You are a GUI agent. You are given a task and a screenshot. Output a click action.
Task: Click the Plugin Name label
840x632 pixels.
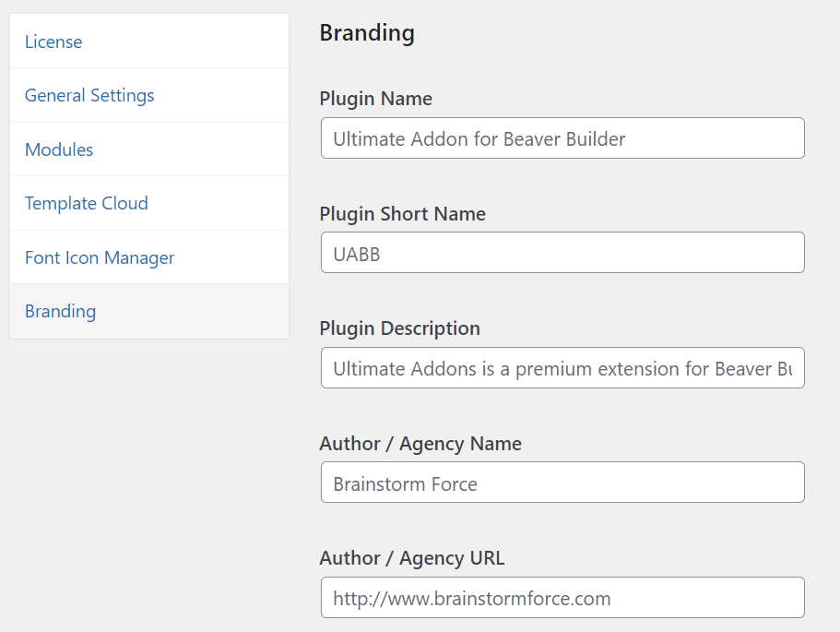click(375, 99)
